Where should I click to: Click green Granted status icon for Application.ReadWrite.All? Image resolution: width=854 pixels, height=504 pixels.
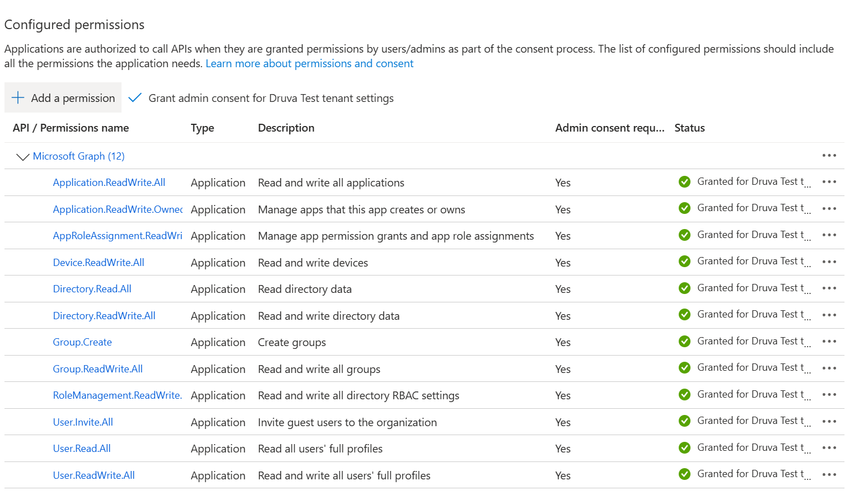[684, 181]
